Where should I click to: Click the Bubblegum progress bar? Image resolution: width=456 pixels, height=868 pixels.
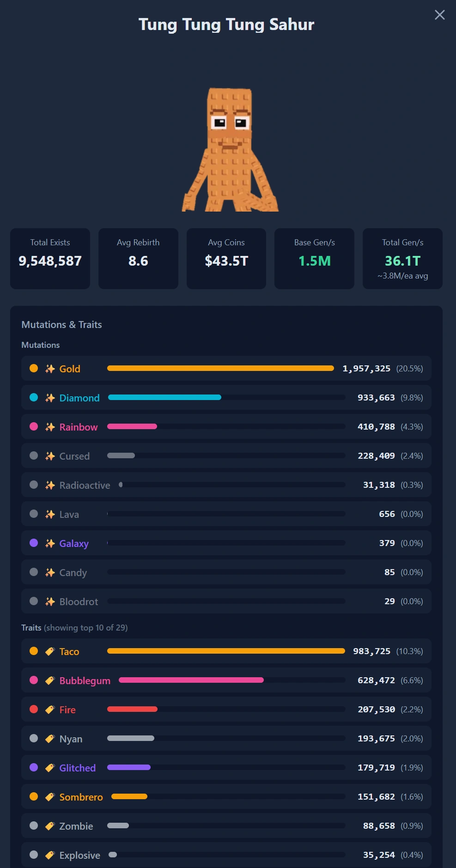click(232, 680)
